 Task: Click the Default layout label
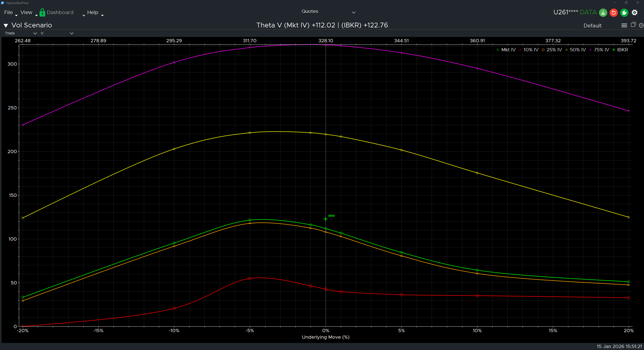[x=592, y=25]
